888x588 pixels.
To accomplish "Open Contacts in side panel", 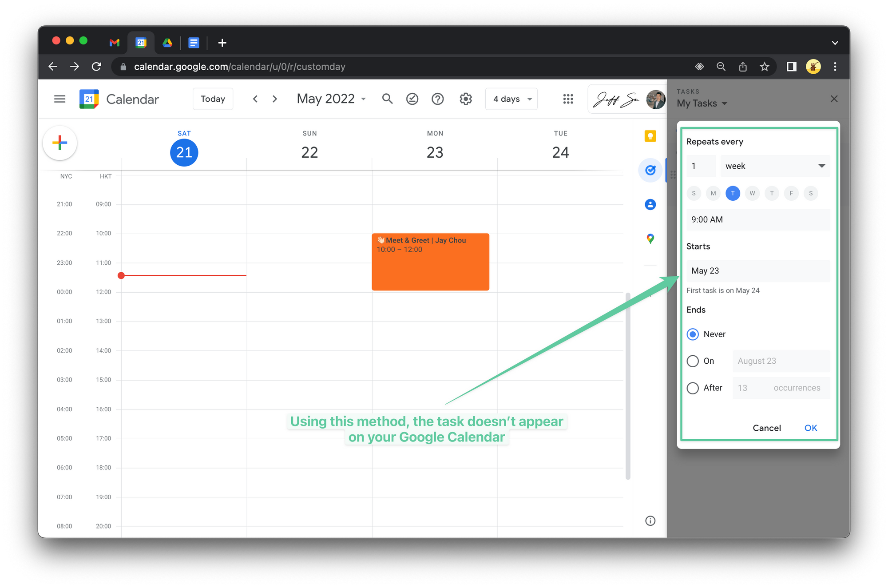I will pos(650,204).
